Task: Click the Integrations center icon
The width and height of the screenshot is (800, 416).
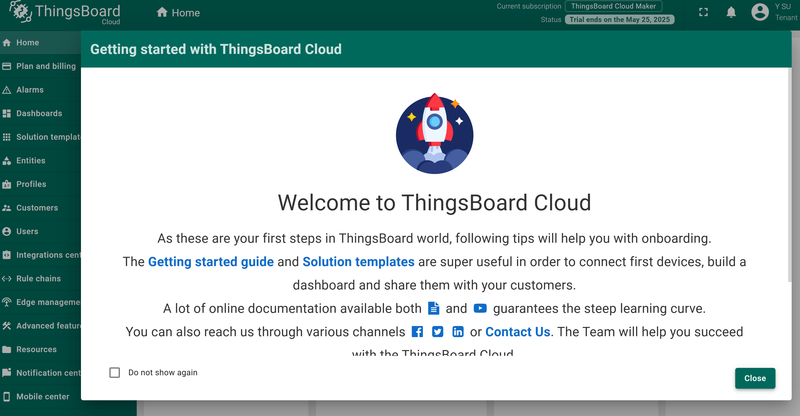Action: pyautogui.click(x=7, y=255)
